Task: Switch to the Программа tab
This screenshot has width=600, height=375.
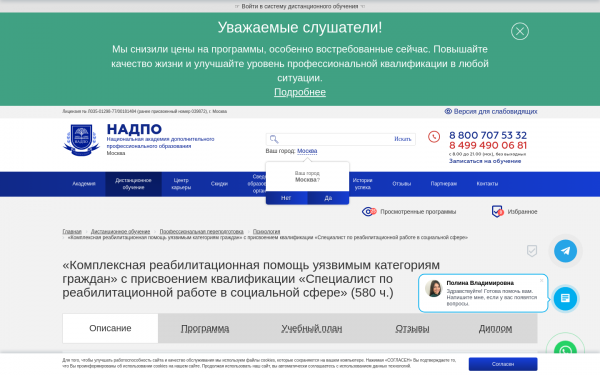Action: [x=205, y=328]
